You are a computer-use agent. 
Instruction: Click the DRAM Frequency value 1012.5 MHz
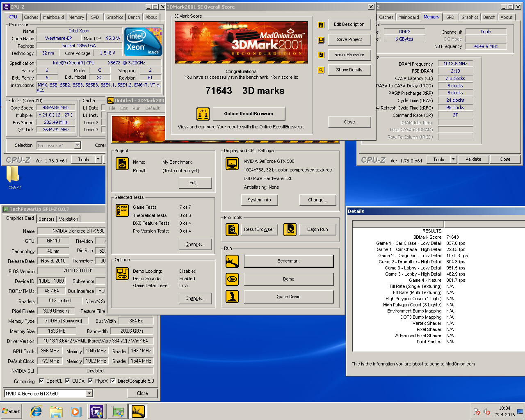click(x=455, y=64)
